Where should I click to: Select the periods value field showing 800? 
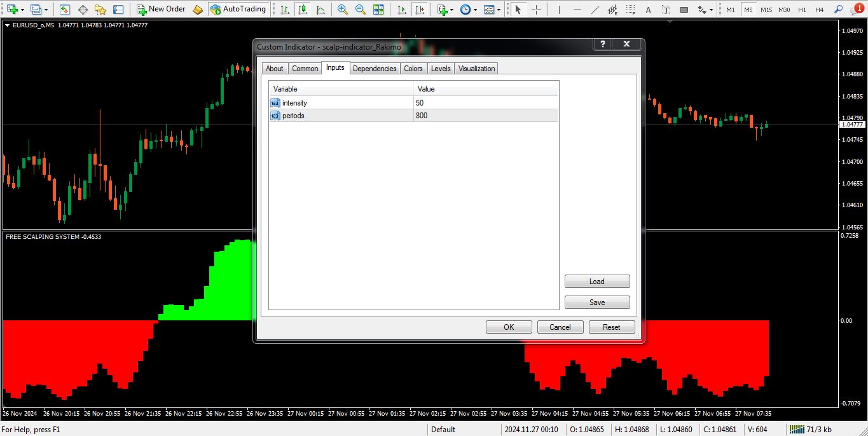coord(486,116)
